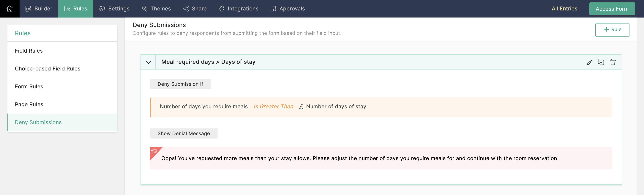Screen dimensions: 644x195
Task: Open the Integrations tab
Action: tap(239, 9)
